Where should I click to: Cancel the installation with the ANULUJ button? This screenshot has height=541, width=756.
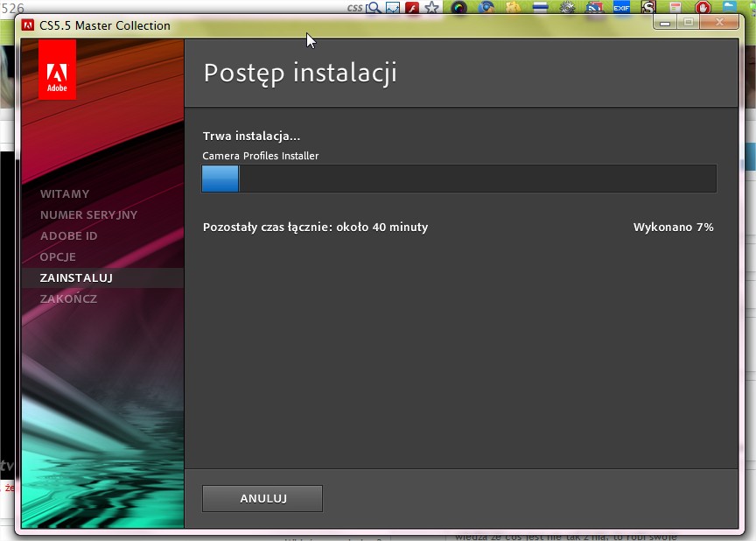point(262,498)
